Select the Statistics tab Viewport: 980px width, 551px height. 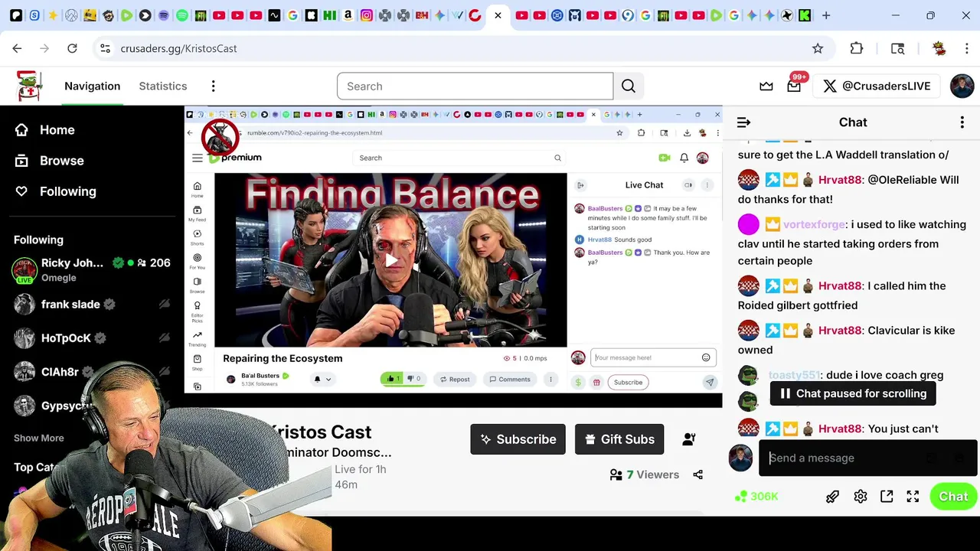coord(163,86)
